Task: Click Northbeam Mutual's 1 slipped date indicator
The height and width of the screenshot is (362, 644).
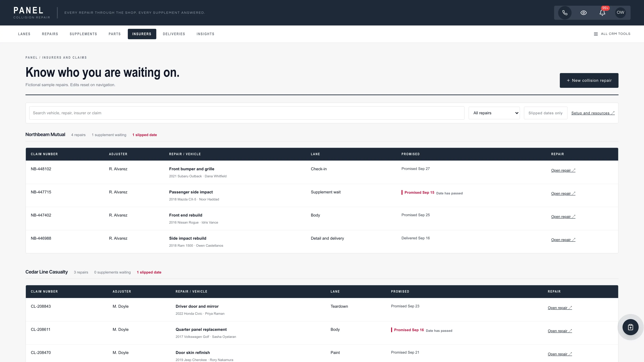Action: coord(145,135)
